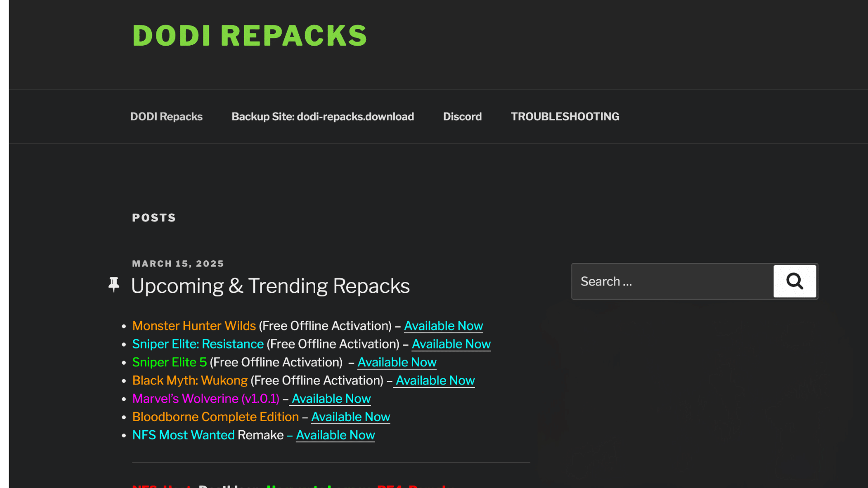Image resolution: width=868 pixels, height=488 pixels.
Task: Select the Black Myth: Wukong title text
Action: (190, 380)
